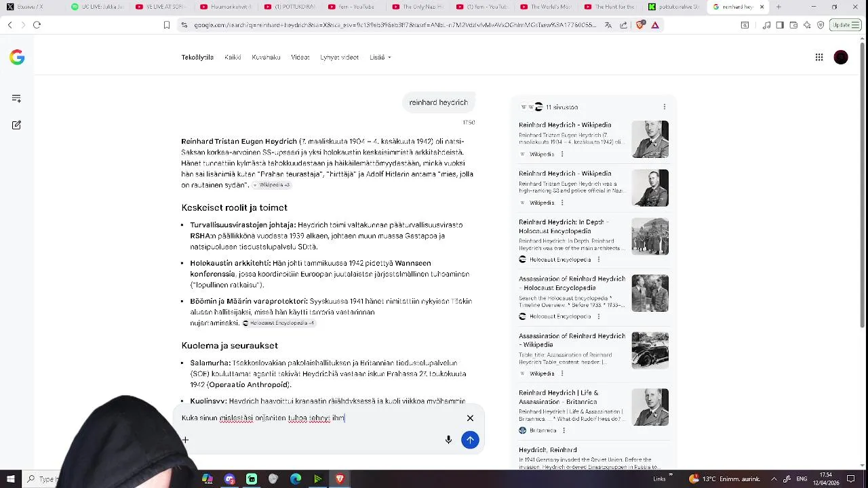Open Discord from the taskbar

(x=230, y=479)
